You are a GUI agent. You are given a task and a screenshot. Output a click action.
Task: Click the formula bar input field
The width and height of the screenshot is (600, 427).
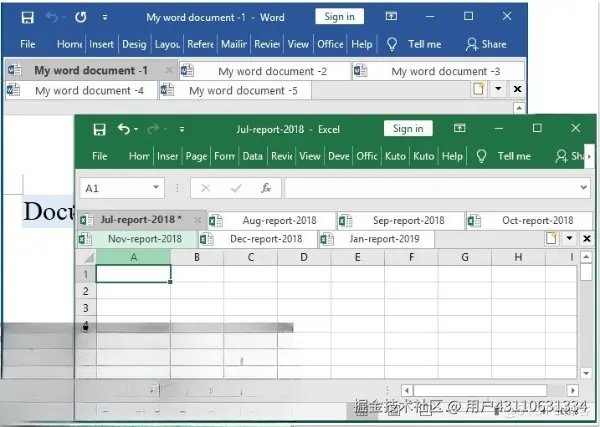point(430,188)
